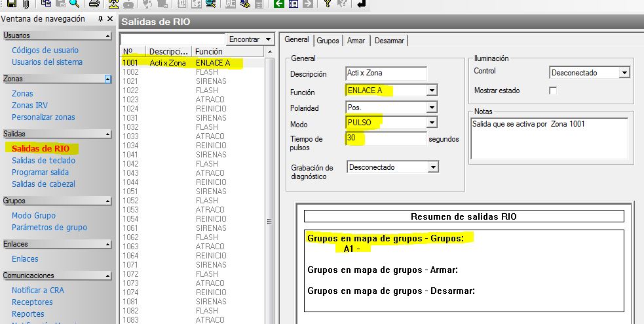The height and width of the screenshot is (324, 644).
Task: Select row 1001 Acti x Zona
Action: pyautogui.click(x=192, y=63)
